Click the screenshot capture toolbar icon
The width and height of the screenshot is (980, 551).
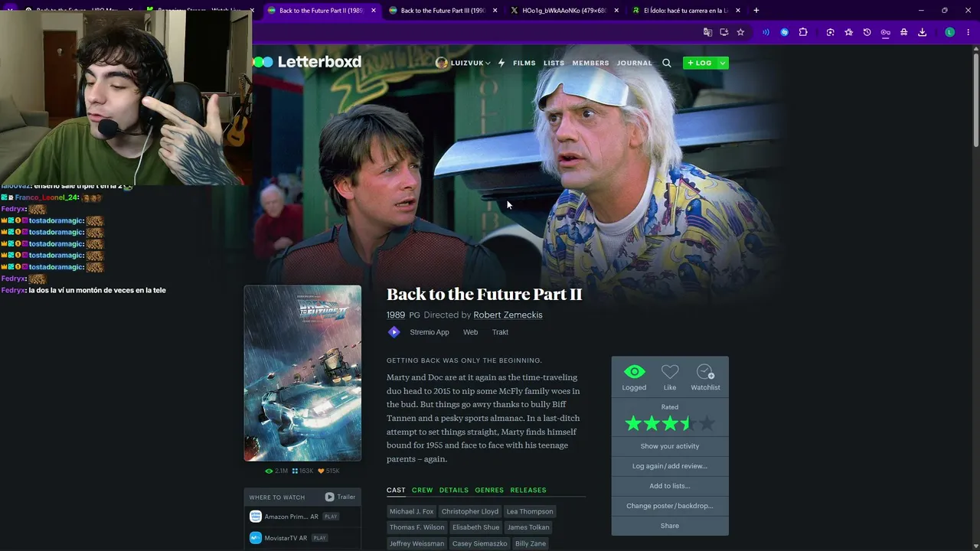coord(830,32)
